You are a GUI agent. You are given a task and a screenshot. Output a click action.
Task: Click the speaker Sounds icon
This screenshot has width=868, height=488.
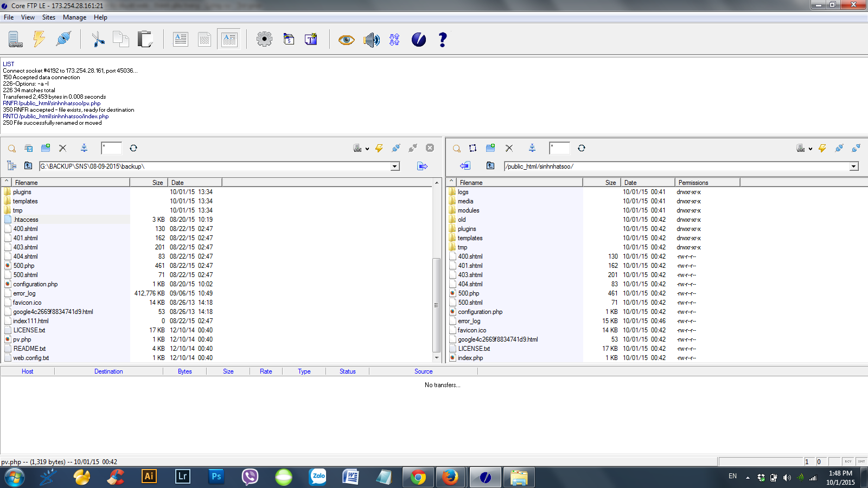pos(371,40)
